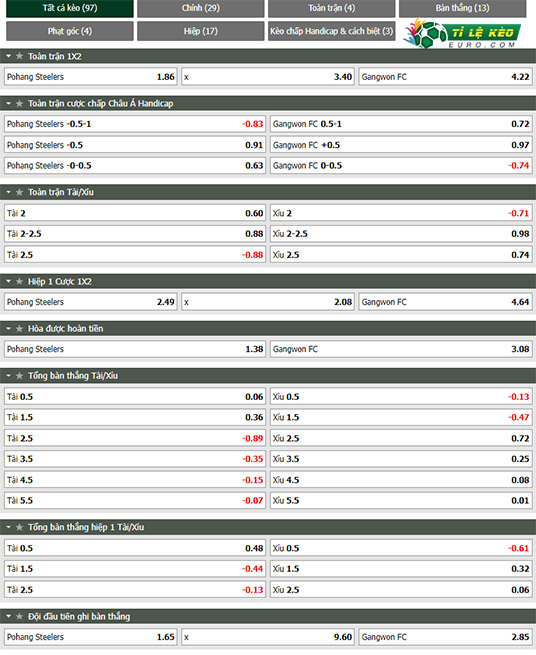
Task: Switch to the Bàn thắng (13) tab
Action: [462, 8]
